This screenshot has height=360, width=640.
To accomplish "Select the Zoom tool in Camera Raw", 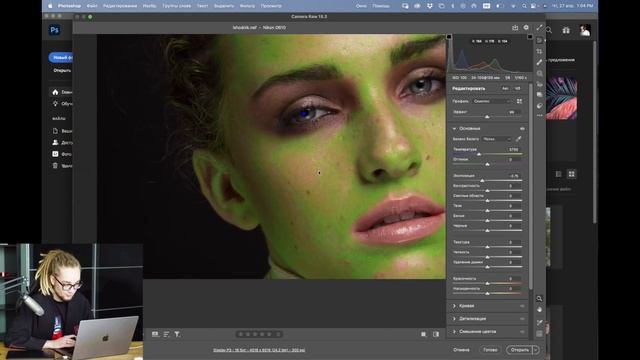I will [540, 299].
